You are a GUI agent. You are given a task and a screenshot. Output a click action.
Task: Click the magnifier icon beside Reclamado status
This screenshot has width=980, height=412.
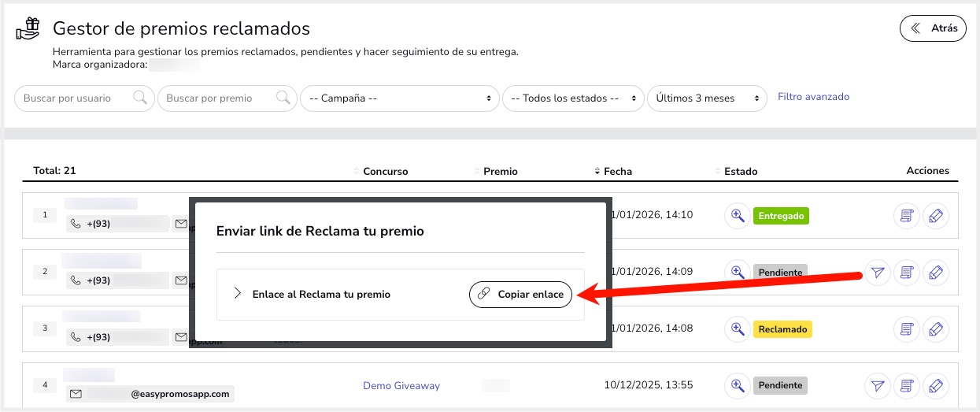[737, 328]
